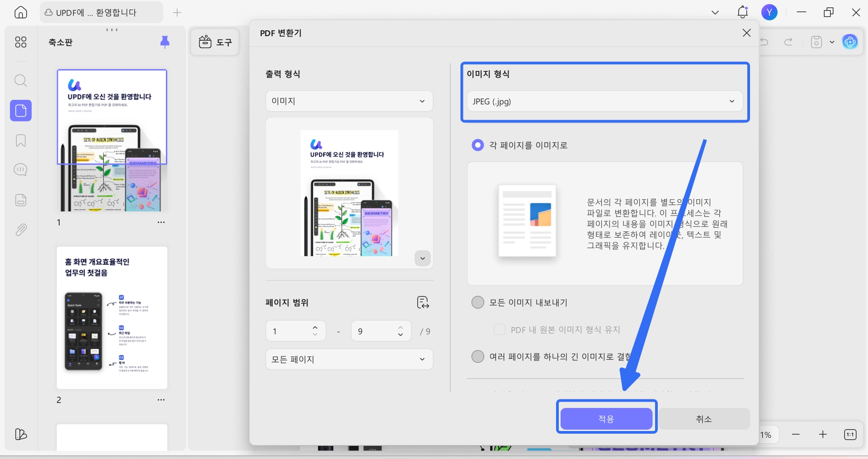Click the redo arrow icon
Screen dimensions: 868x459
(x=788, y=42)
